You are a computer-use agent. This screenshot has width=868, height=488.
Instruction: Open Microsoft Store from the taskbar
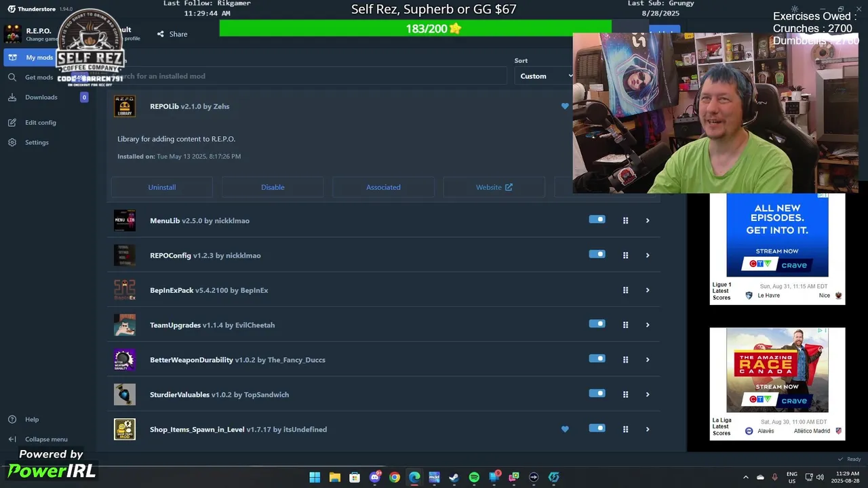coord(355,477)
